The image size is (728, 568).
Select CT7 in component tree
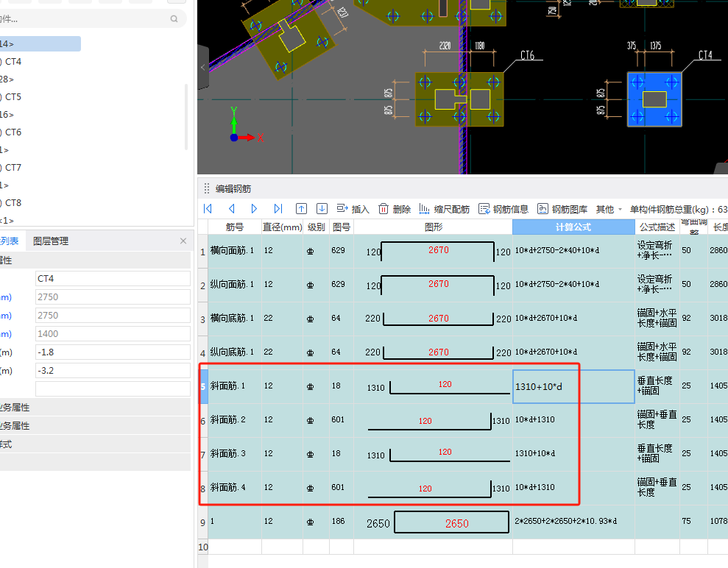click(x=13, y=168)
